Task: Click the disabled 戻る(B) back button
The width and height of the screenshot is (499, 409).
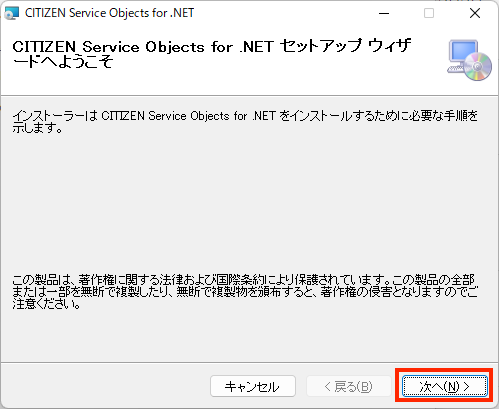Action: [349, 386]
